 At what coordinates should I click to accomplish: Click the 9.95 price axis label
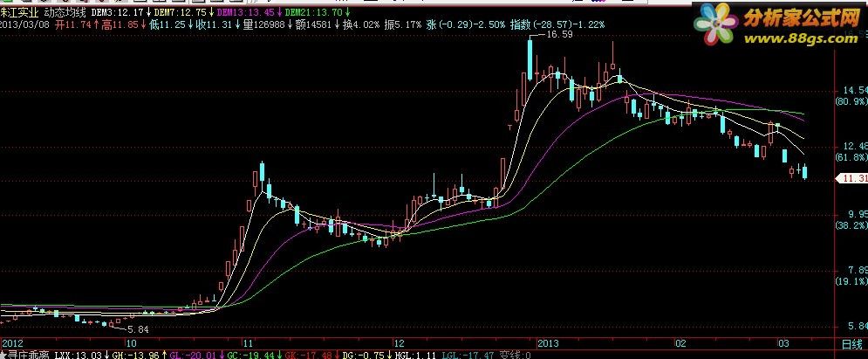[x=858, y=214]
